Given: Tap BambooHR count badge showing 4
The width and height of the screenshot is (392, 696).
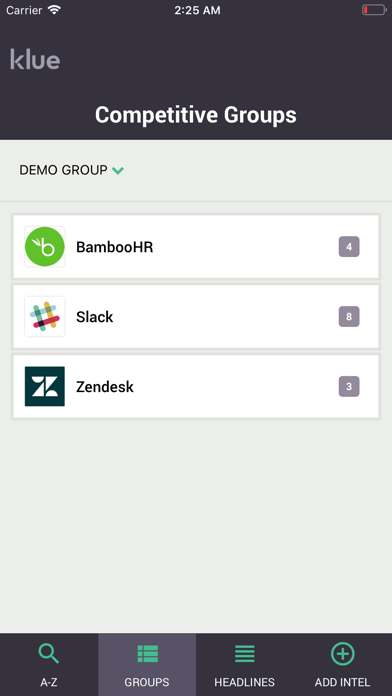Looking at the screenshot, I should 349,247.
